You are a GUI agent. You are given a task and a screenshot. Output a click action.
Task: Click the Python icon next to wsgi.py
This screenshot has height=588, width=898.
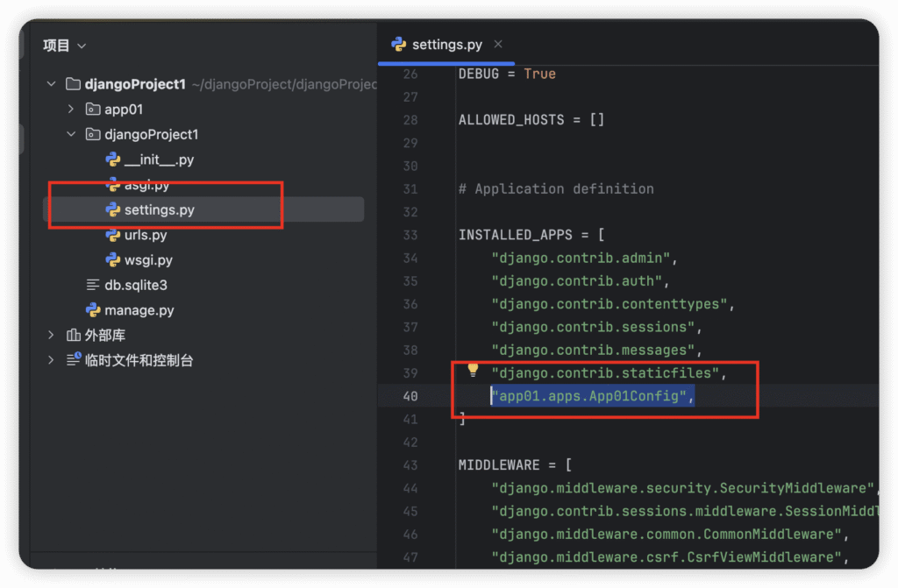112,260
